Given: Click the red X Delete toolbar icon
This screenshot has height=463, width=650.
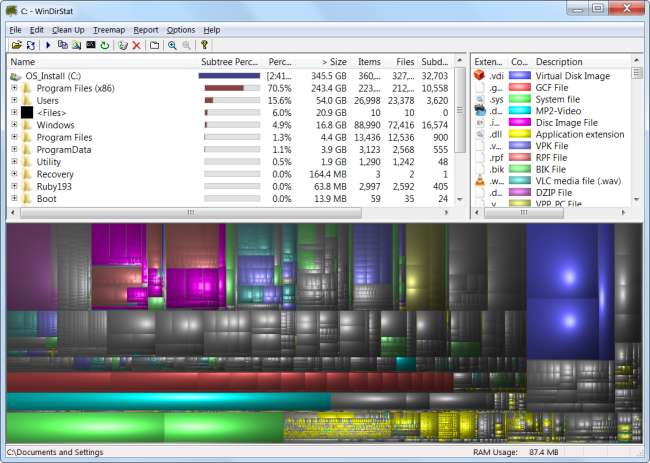Looking at the screenshot, I should [x=136, y=45].
